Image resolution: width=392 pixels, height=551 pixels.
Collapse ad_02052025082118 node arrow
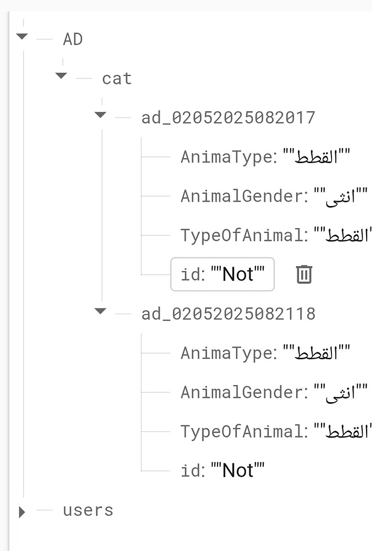[100, 311]
